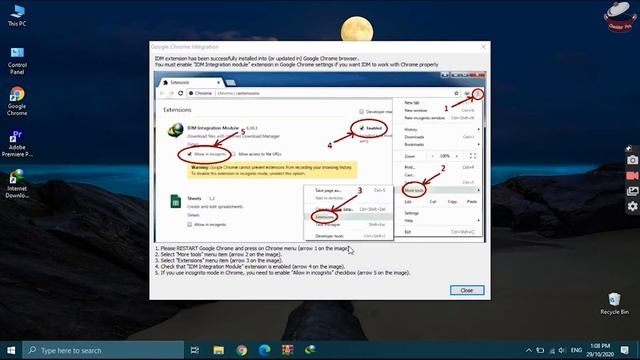Image resolution: width=640 pixels, height=360 pixels.
Task: Open the network status tray icon
Action: 552,351
